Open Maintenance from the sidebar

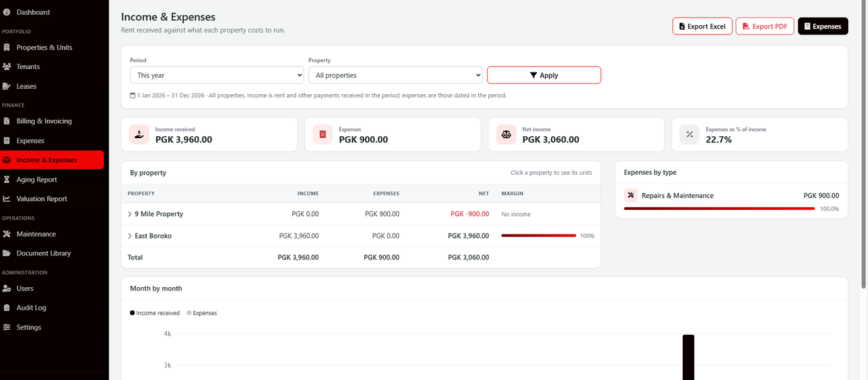pos(52,234)
